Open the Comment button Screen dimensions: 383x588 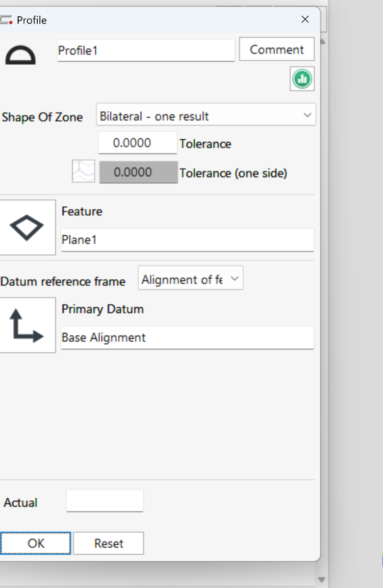coord(277,49)
